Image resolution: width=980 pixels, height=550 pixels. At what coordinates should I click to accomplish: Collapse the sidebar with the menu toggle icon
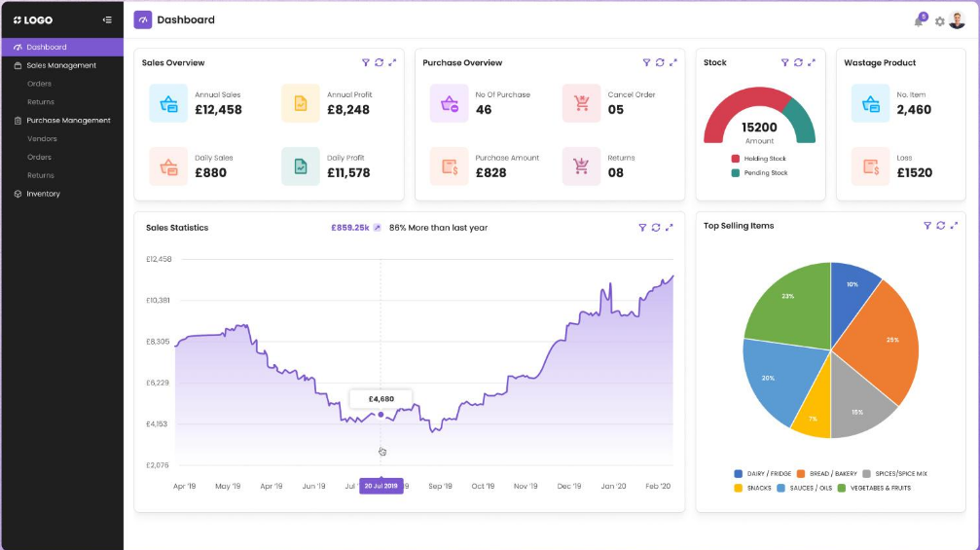point(107,19)
